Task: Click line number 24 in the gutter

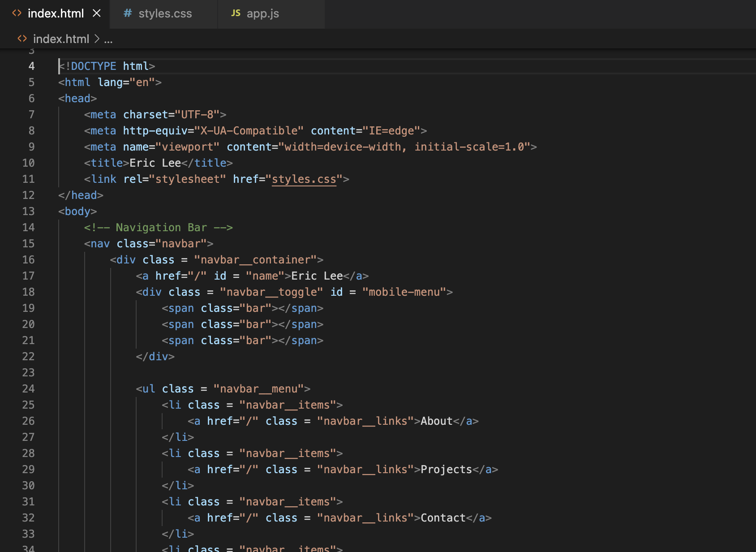Action: tap(28, 389)
